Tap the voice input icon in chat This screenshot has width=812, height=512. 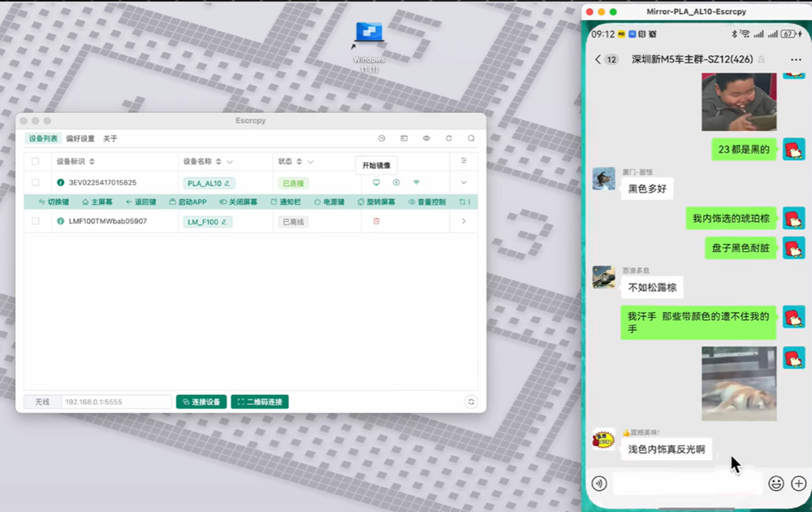click(599, 484)
